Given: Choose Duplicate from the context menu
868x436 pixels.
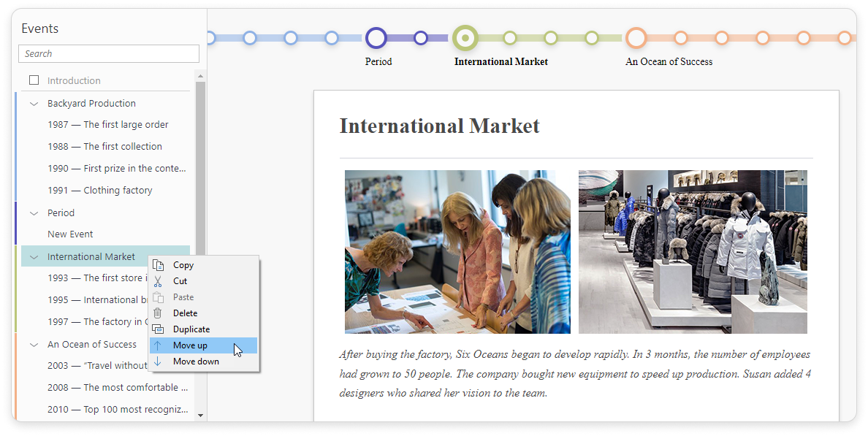Looking at the screenshot, I should [204, 329].
